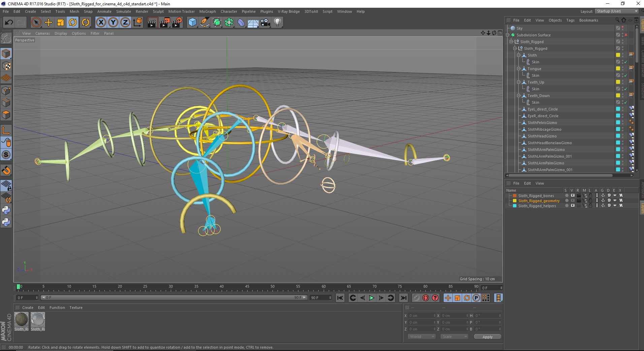Click the lower Python script icon

6,222
